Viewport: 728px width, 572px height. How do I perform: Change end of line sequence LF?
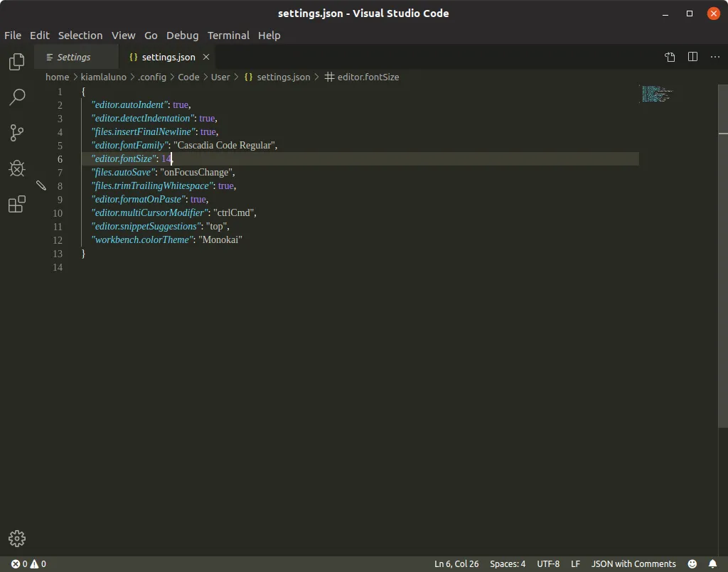(x=575, y=563)
